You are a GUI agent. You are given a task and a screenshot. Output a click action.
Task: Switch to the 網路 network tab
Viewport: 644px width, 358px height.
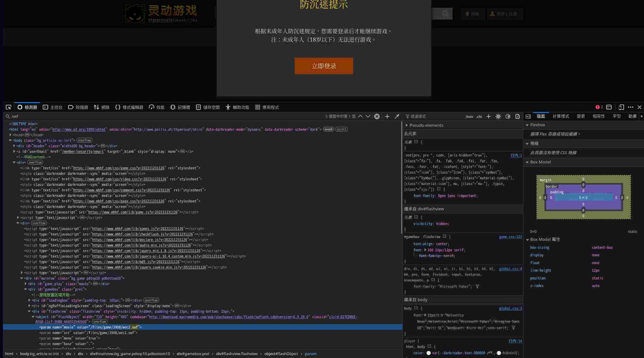[101, 107]
